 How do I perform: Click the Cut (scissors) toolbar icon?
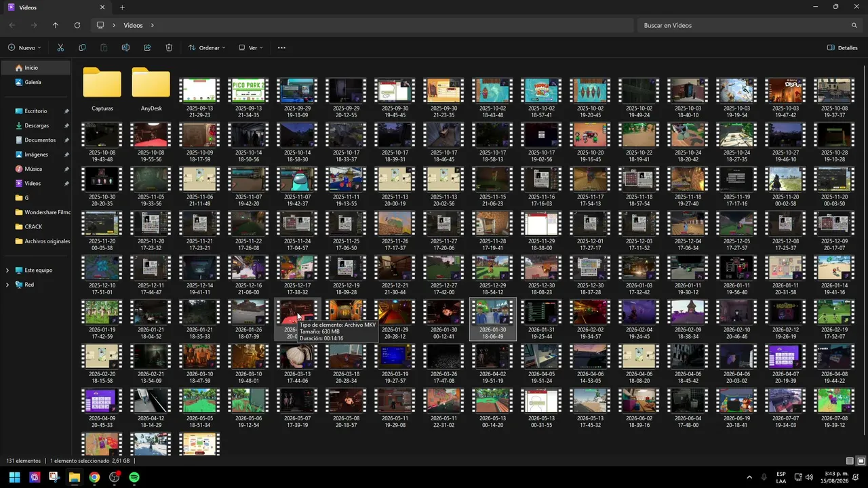60,48
